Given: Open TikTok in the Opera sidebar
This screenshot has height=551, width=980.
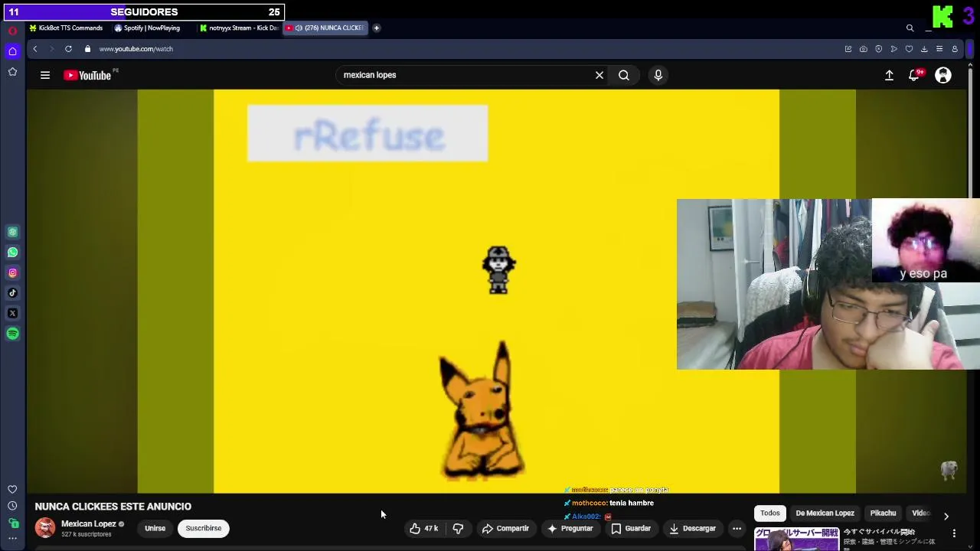Looking at the screenshot, I should 12,293.
